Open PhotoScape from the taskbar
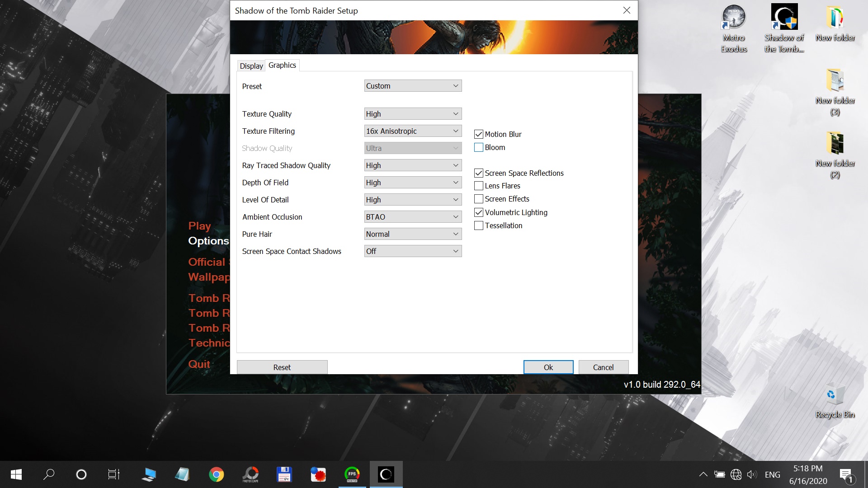This screenshot has width=868, height=488. tap(250, 474)
